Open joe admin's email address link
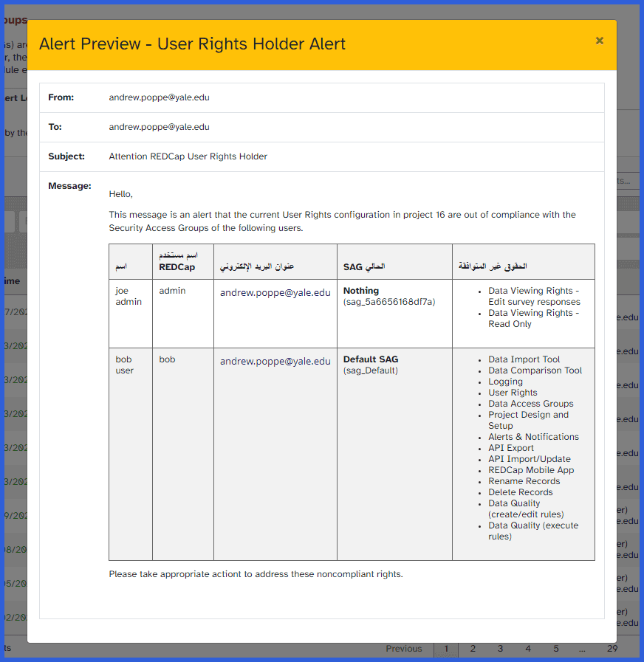 [275, 292]
